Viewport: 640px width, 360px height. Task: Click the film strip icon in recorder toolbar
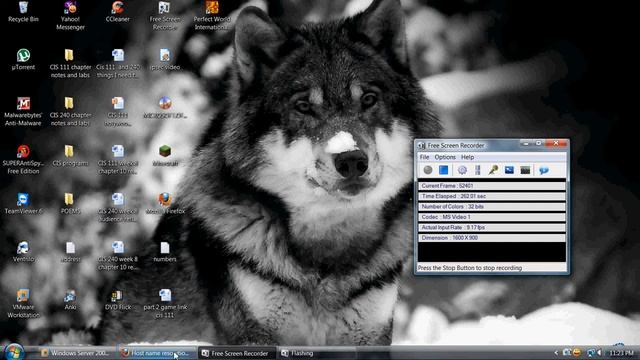(x=478, y=170)
